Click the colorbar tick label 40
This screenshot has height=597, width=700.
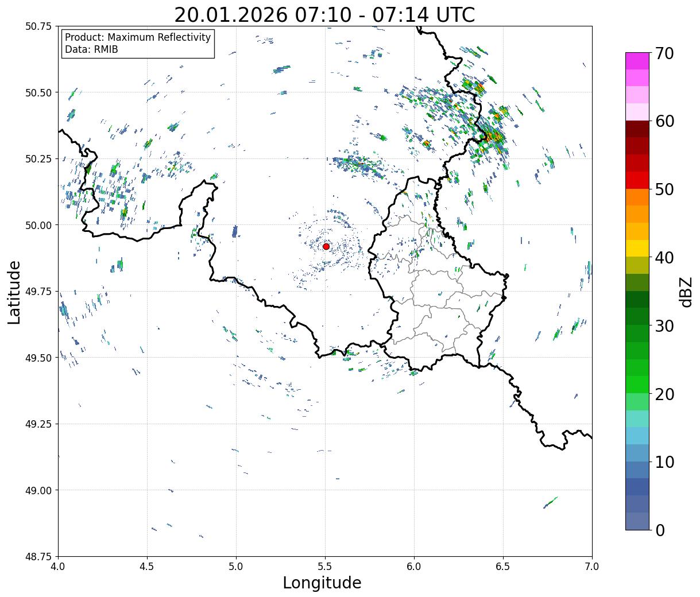[664, 258]
